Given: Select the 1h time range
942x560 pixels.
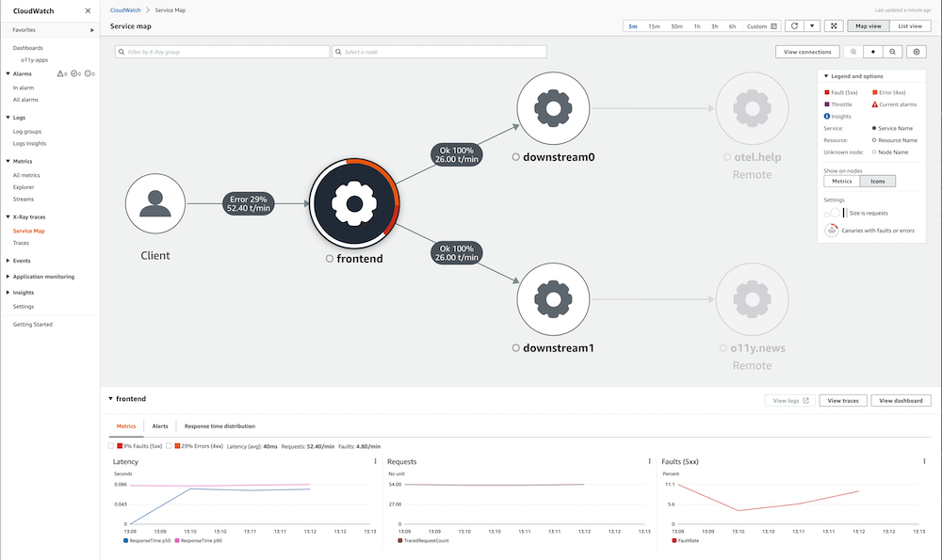Looking at the screenshot, I should tap(697, 26).
